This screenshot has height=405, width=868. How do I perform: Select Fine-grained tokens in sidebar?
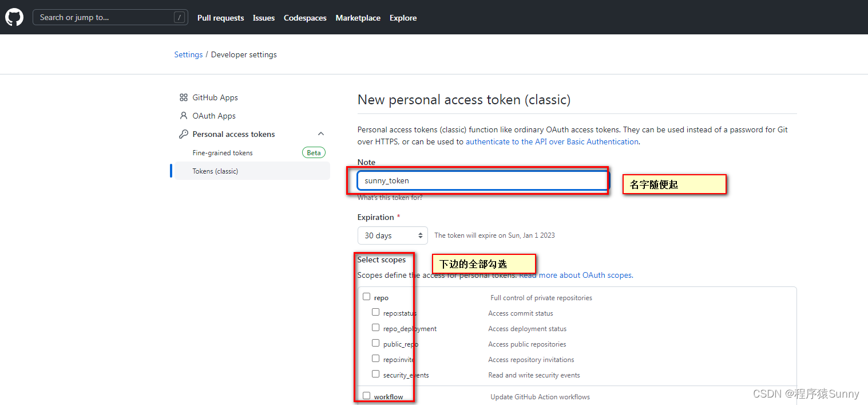click(223, 153)
